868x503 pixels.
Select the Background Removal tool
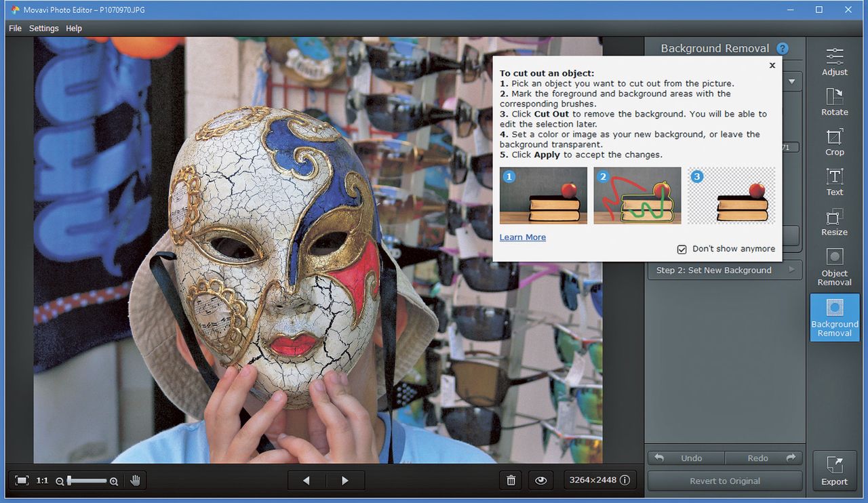click(x=834, y=317)
